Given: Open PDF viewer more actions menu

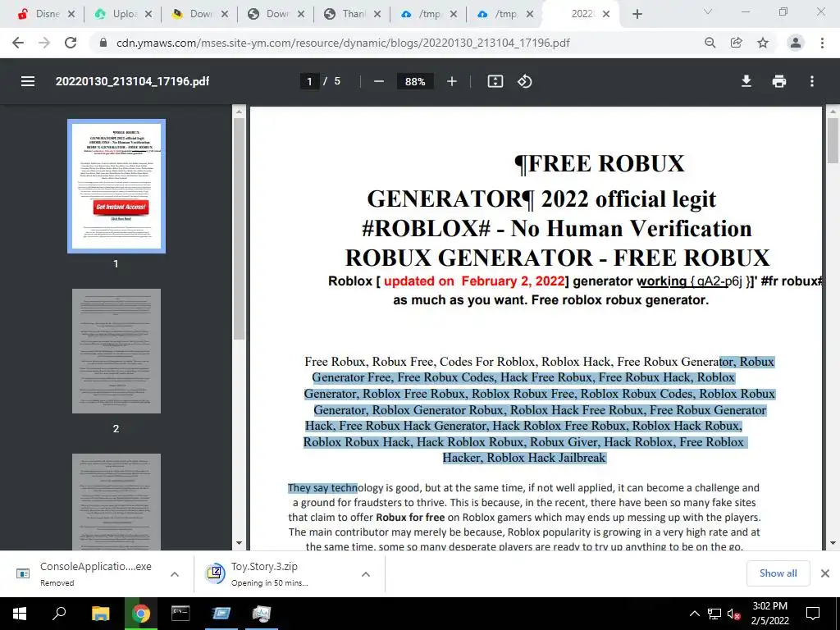Looking at the screenshot, I should click(811, 81).
